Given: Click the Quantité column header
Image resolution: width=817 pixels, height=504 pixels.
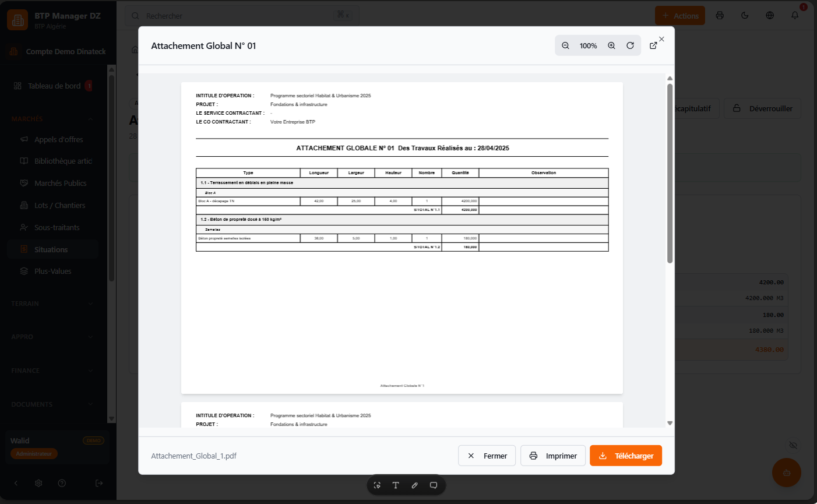Looking at the screenshot, I should tap(460, 172).
